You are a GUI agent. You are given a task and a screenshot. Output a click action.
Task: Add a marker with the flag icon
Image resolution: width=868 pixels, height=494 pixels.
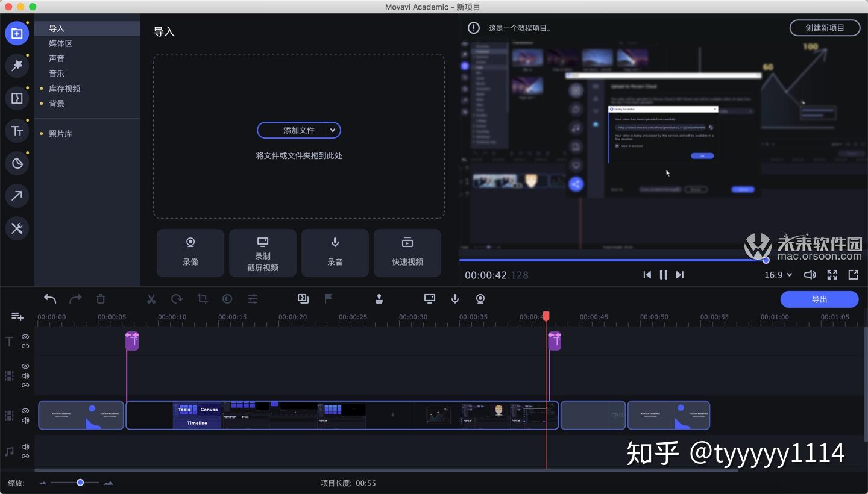(x=329, y=298)
